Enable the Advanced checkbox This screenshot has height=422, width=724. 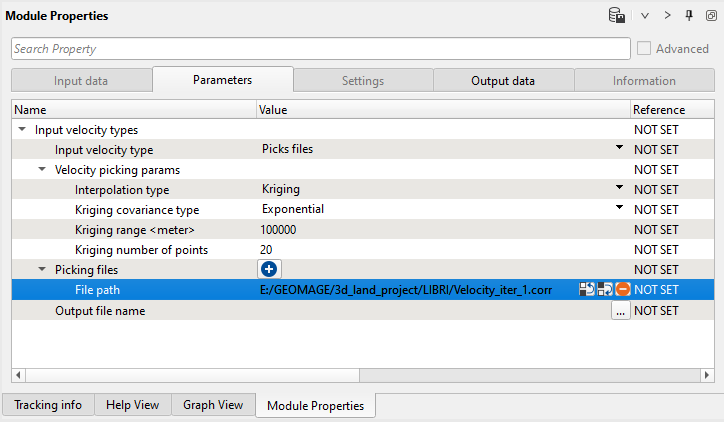[645, 48]
